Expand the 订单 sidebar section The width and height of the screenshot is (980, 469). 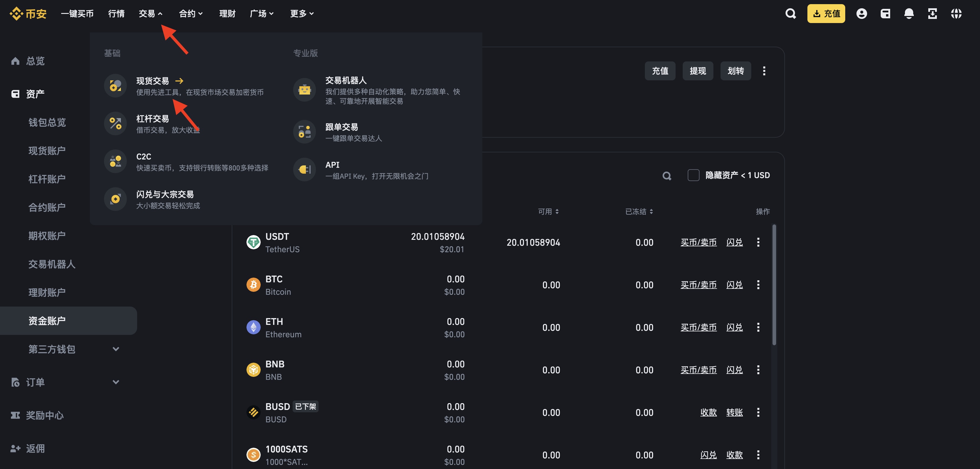[x=116, y=382]
